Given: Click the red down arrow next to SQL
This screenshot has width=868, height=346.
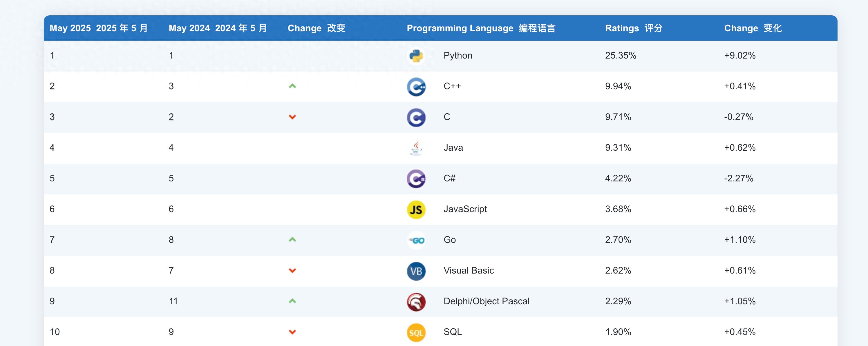Looking at the screenshot, I should coord(292,332).
